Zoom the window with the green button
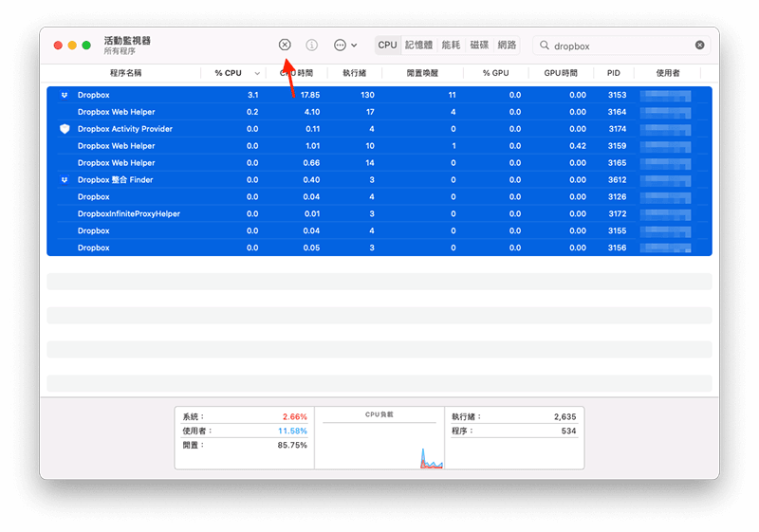Screen dimensions: 759x532 click(x=86, y=45)
